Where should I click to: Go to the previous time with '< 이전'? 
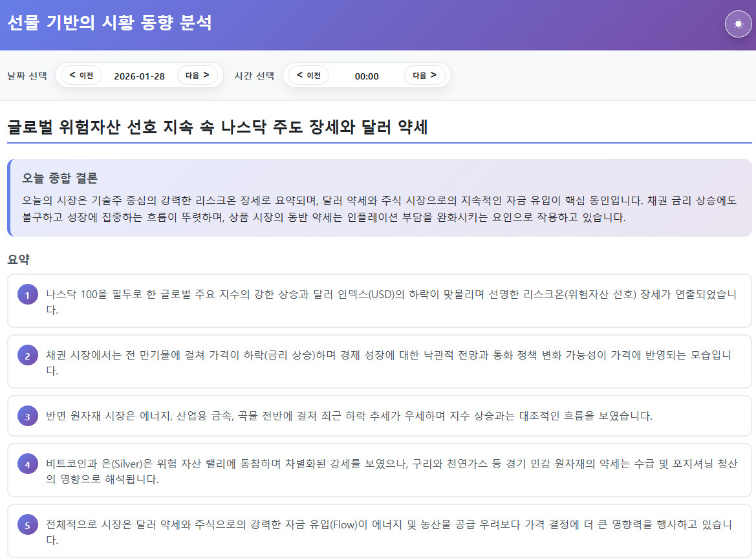308,75
